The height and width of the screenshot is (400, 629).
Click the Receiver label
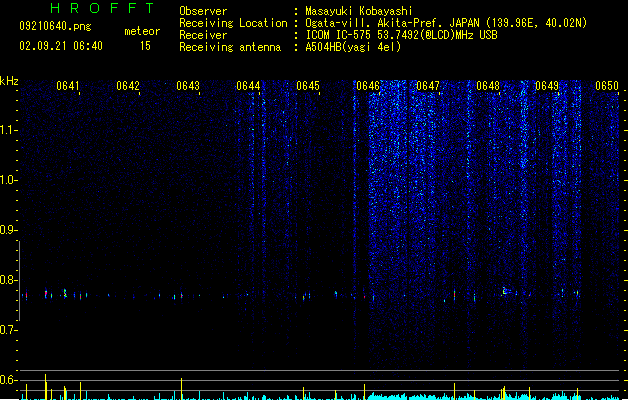click(x=203, y=35)
